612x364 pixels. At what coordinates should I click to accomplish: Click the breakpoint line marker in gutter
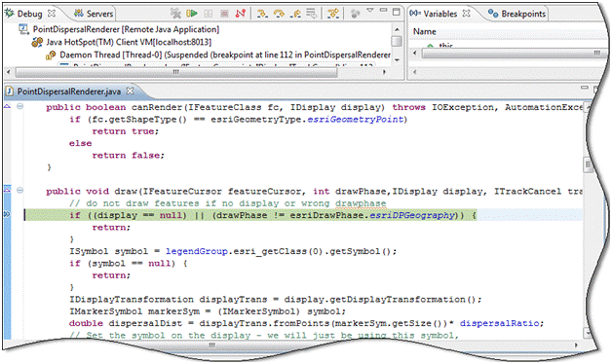(7, 214)
